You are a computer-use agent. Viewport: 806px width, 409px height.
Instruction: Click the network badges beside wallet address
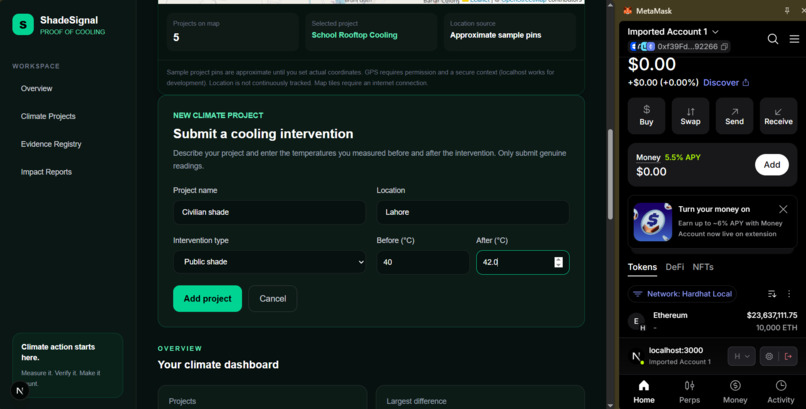click(x=643, y=46)
